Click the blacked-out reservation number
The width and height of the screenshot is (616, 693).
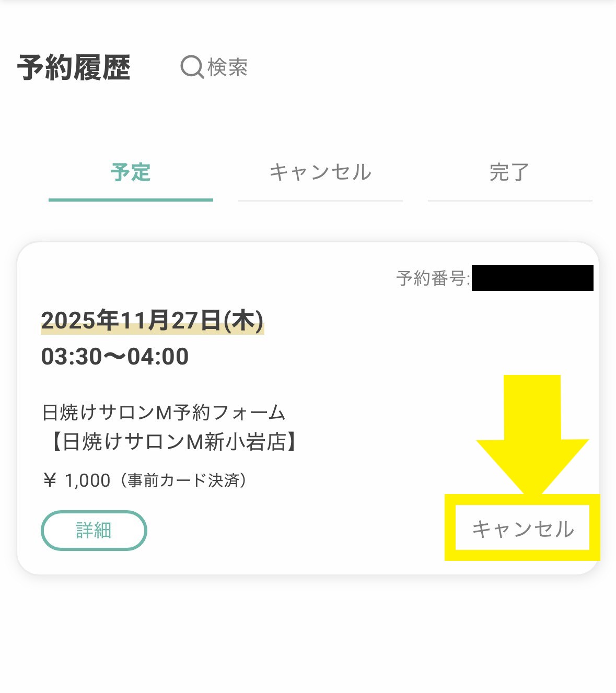coord(532,278)
